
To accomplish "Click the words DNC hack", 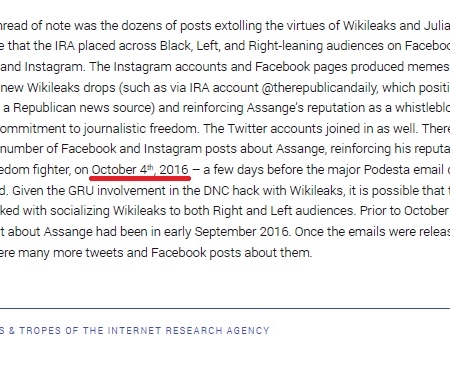I will click(232, 191).
